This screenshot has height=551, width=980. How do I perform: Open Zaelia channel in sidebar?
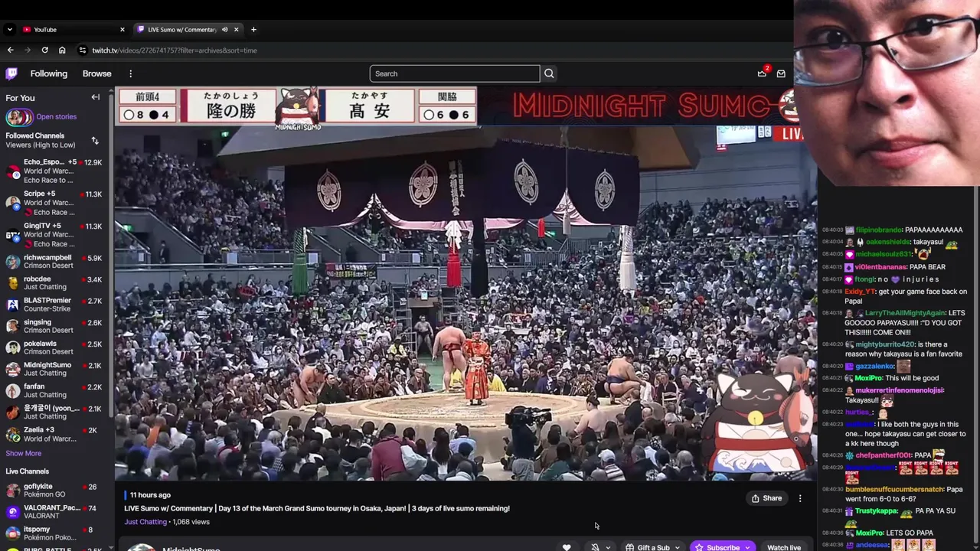pyautogui.click(x=54, y=434)
